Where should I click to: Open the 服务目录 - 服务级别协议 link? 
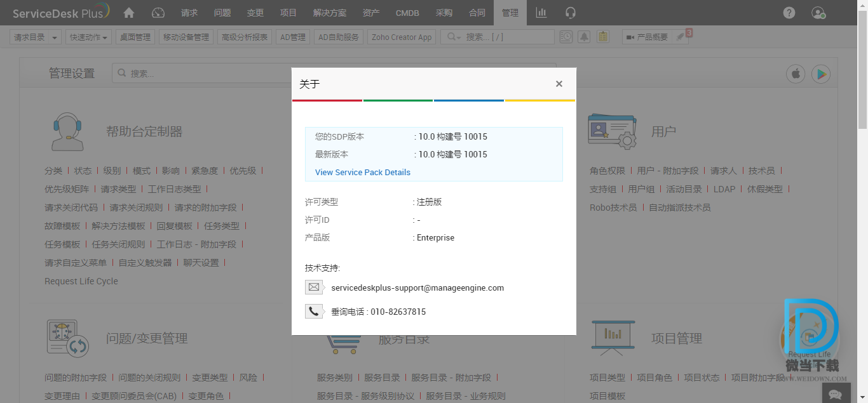365,396
